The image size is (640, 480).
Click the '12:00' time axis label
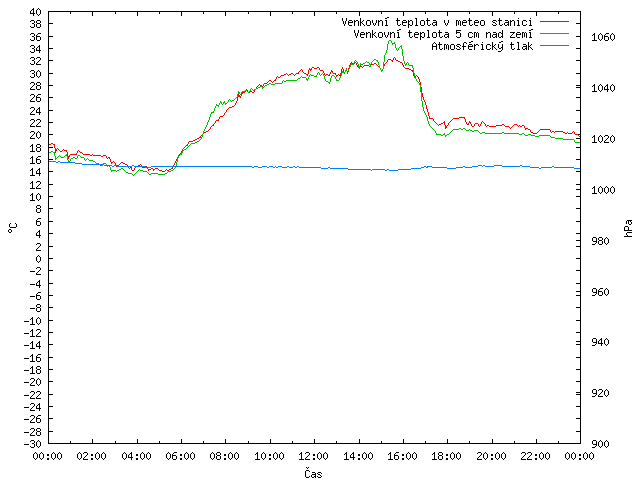tap(313, 456)
